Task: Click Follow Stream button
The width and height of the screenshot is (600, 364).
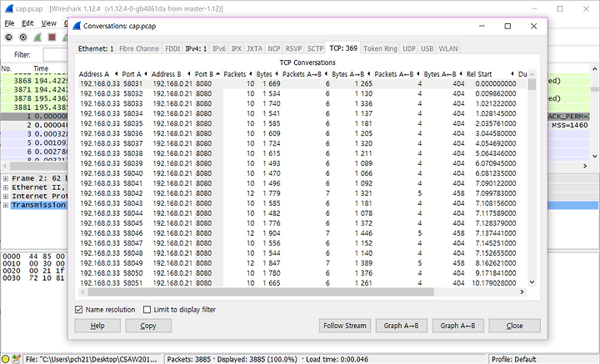Action: pos(345,326)
